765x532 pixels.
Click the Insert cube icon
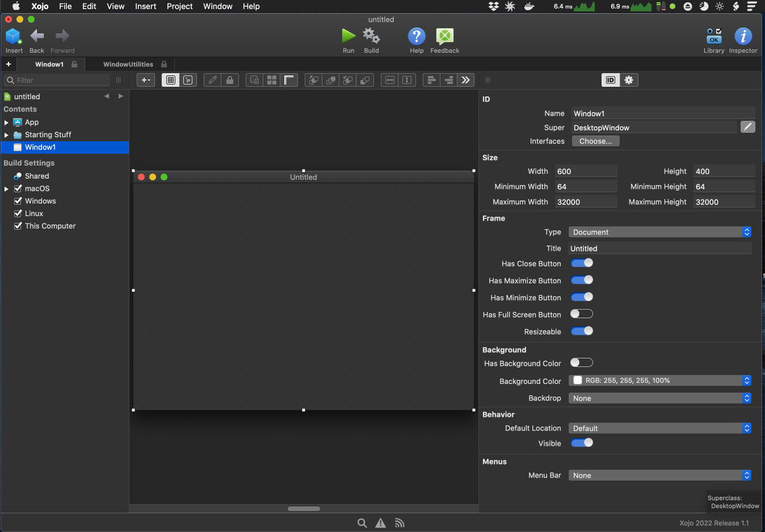tap(14, 36)
